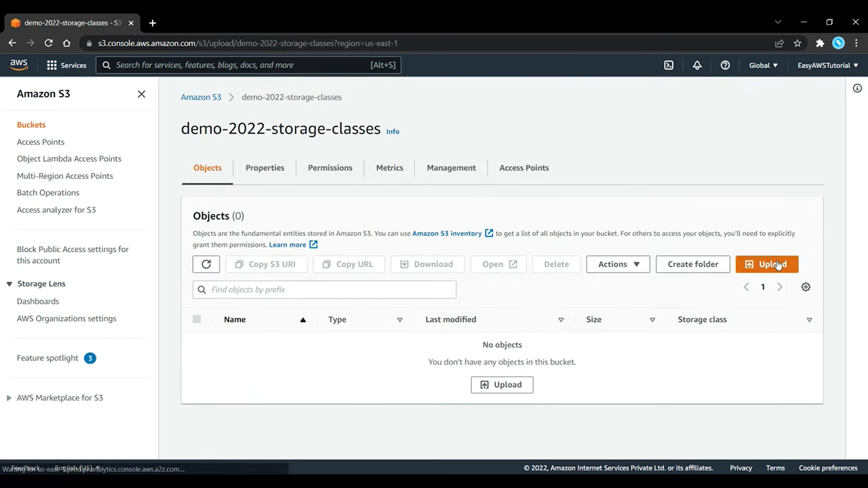Viewport: 868px width, 488px height.
Task: Open Chrome three-dot menu
Action: pos(857,43)
